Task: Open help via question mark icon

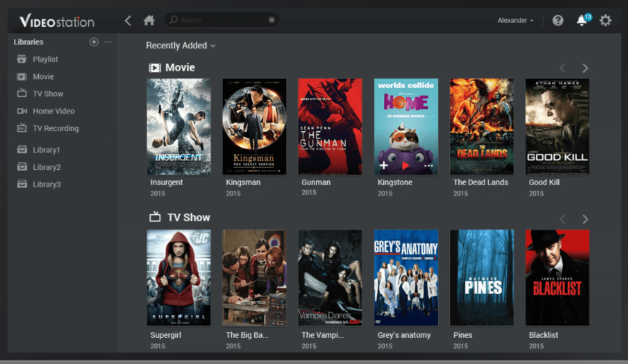Action: 558,21
